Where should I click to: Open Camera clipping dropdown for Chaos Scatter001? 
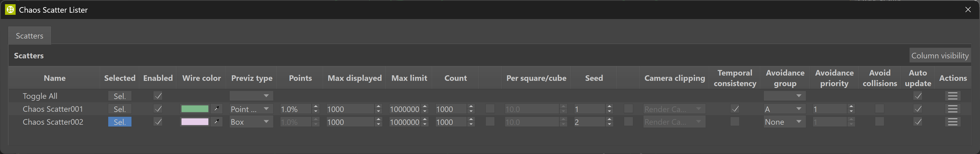674,109
